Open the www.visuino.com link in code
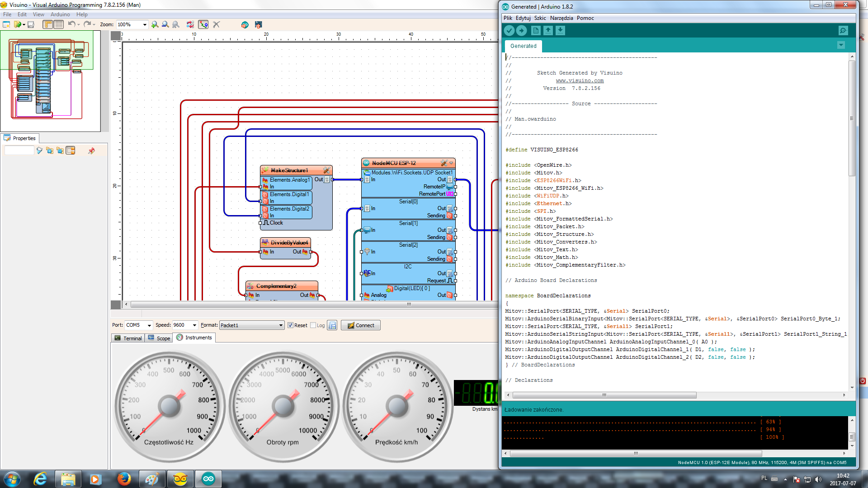The image size is (868, 488). click(580, 80)
